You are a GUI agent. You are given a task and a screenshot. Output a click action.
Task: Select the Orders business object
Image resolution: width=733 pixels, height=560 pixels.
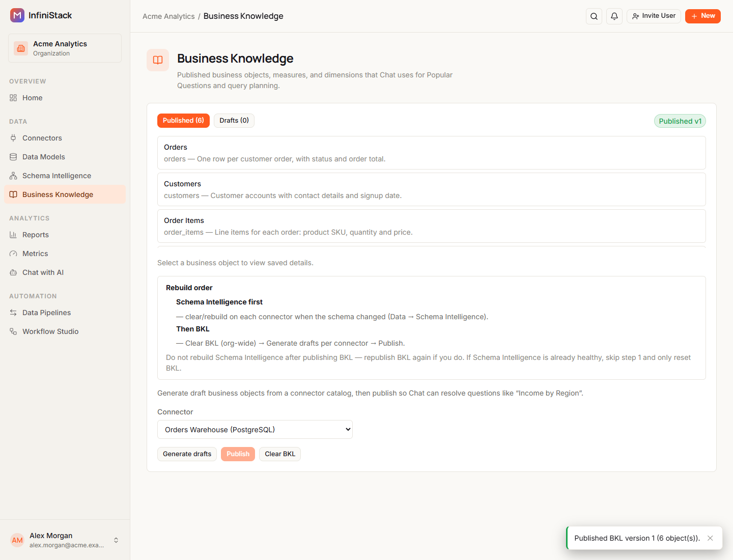coord(432,153)
